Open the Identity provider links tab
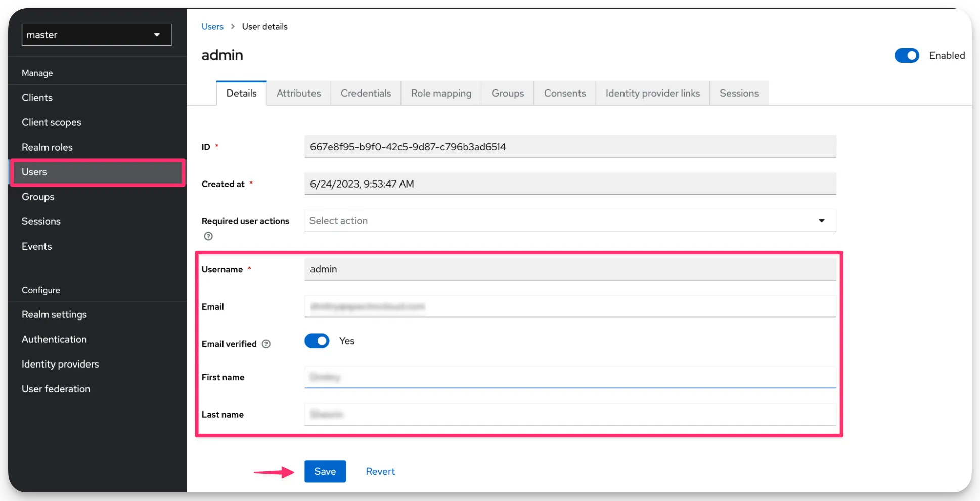The image size is (980, 501). click(652, 93)
